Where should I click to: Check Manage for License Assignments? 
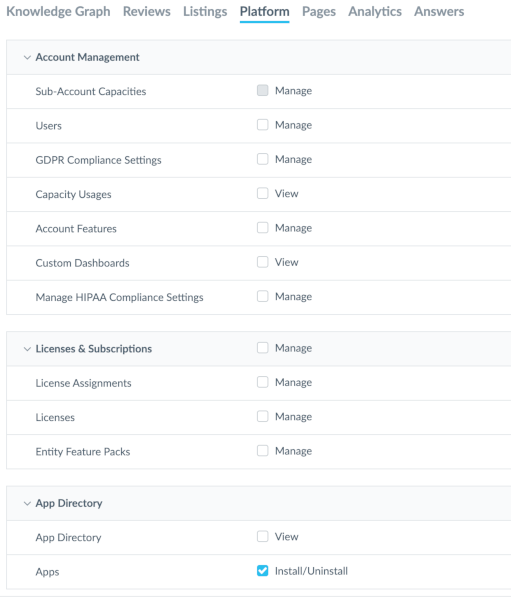tap(262, 382)
